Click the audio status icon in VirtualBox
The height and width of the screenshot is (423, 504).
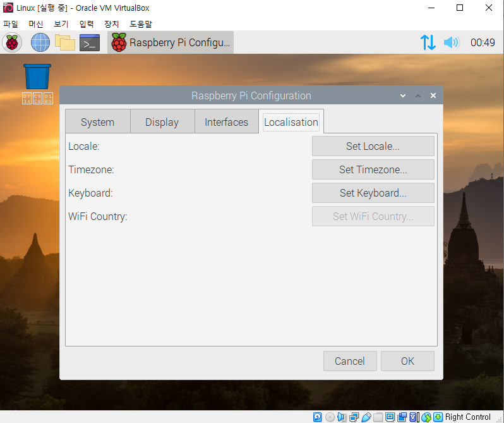(x=342, y=417)
